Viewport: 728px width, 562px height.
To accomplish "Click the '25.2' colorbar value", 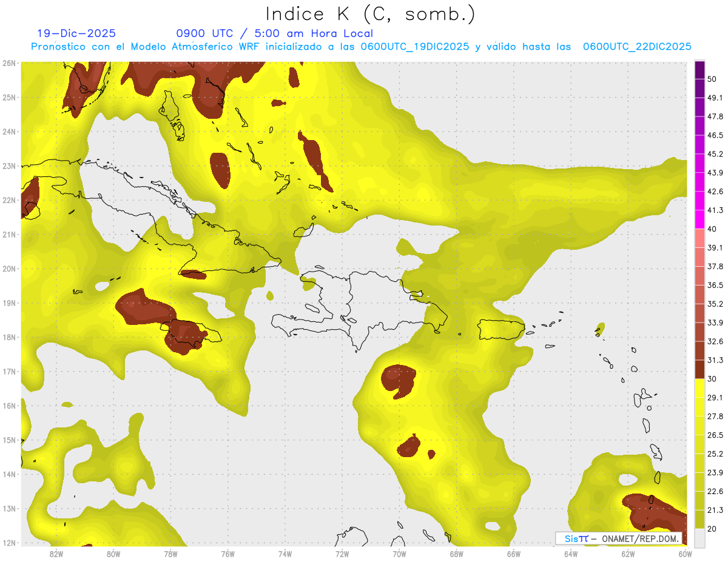I will [715, 454].
